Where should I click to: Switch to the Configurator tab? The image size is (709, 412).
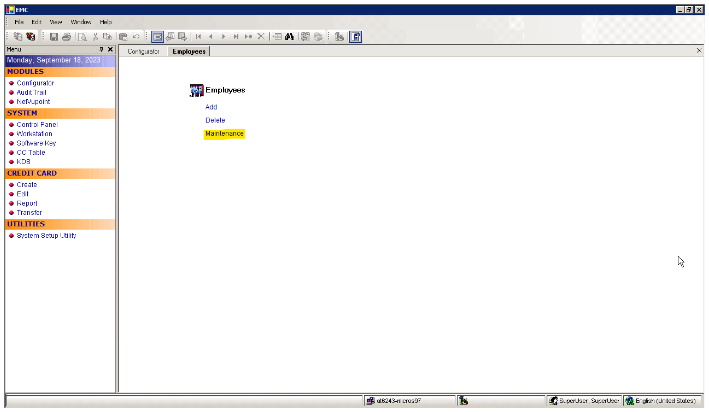[x=143, y=52]
